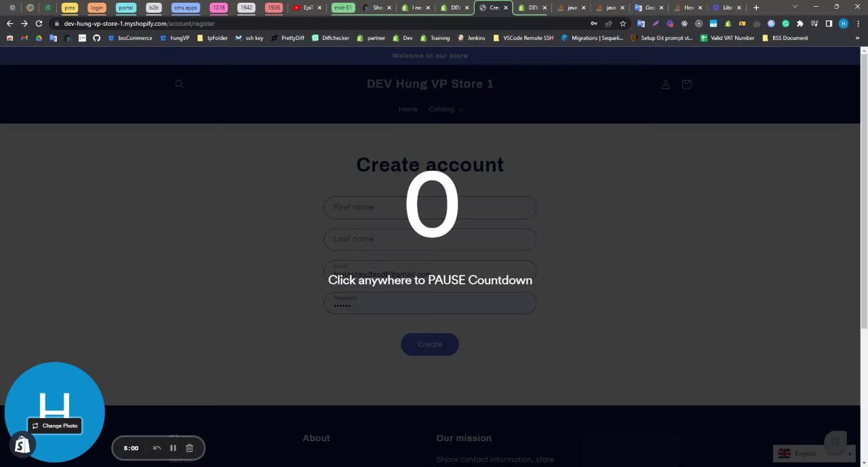The height and width of the screenshot is (467, 868).
Task: Expand the Catalog menu
Action: tap(446, 109)
